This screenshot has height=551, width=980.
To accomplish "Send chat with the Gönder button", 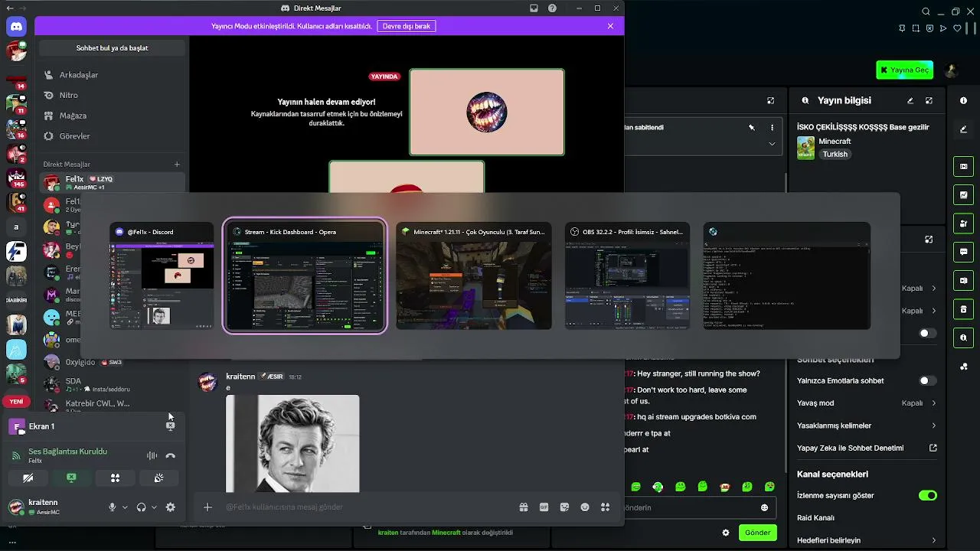I will pyautogui.click(x=757, y=533).
